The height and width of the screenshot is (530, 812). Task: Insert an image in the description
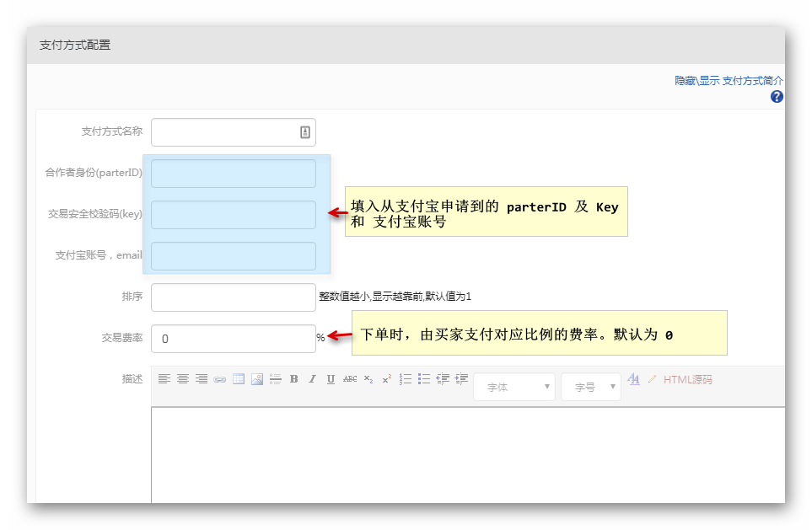(x=257, y=379)
